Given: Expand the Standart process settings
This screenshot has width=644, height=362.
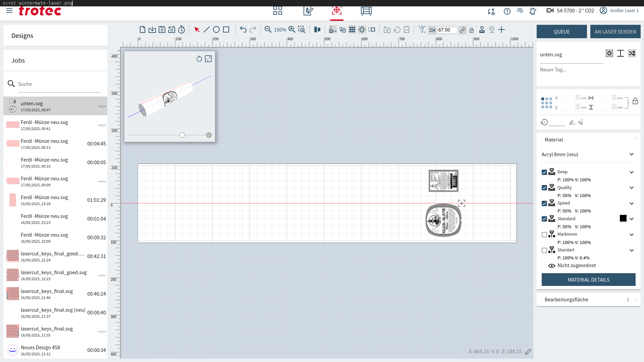Looking at the screenshot, I should click(x=632, y=250).
